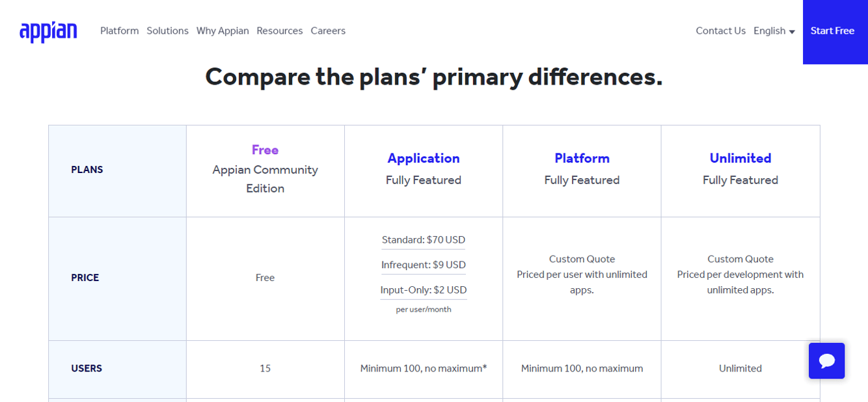Screen dimensions: 868x402
Task: Click the Start Free button
Action: point(832,30)
